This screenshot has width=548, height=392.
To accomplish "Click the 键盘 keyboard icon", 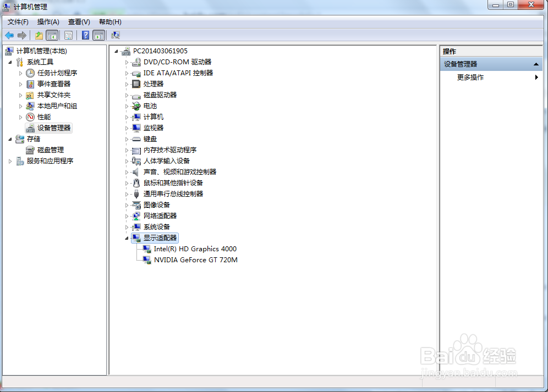I will tap(136, 139).
